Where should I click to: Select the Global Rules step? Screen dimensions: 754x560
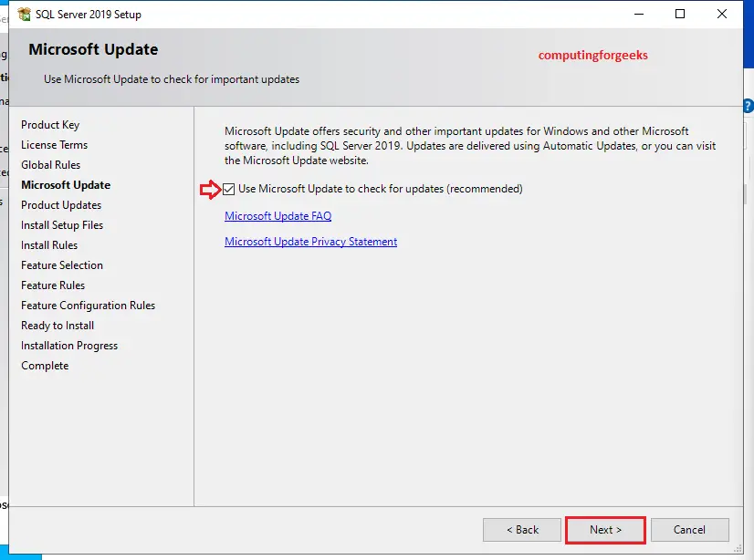51,165
